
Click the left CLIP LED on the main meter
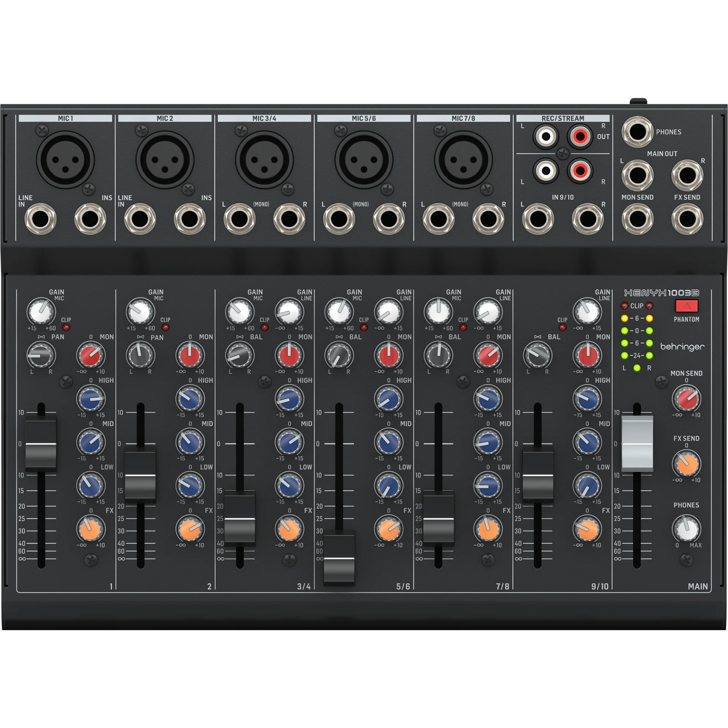[x=624, y=306]
